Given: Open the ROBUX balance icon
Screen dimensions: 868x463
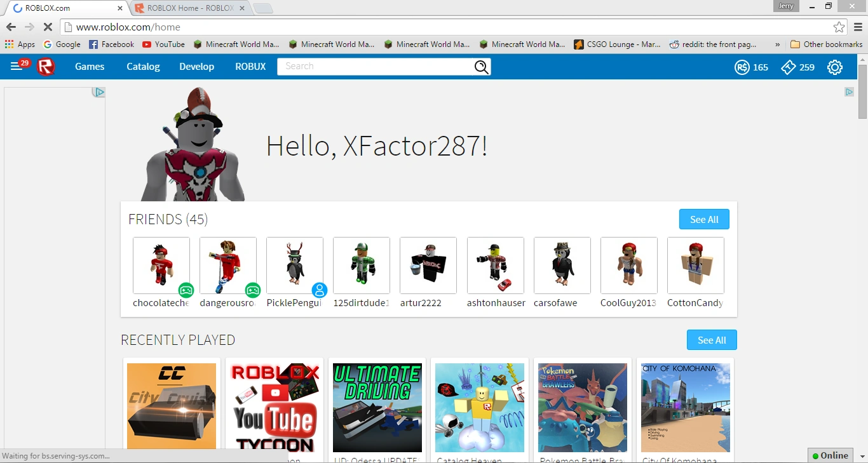Looking at the screenshot, I should pos(742,67).
